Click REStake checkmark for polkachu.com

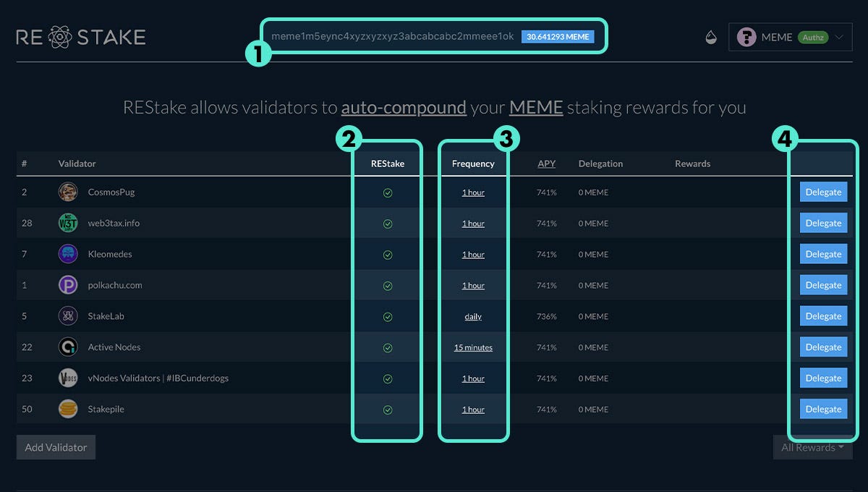click(388, 286)
